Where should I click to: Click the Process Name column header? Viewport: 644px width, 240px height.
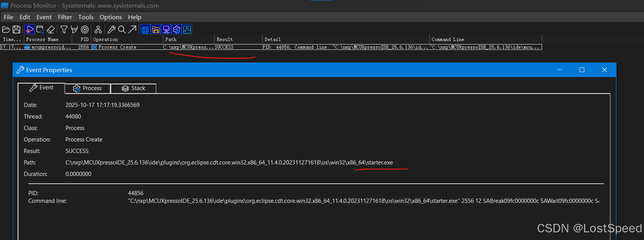click(48, 39)
